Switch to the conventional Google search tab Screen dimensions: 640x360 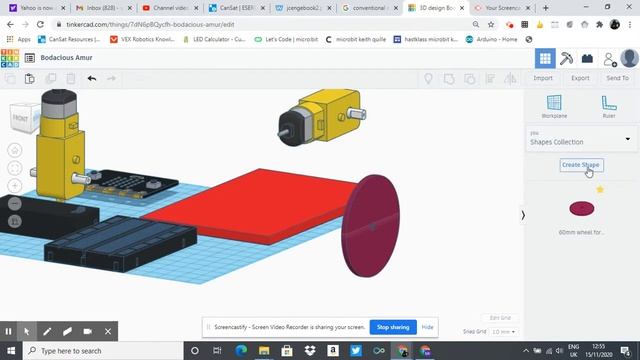pos(369,8)
